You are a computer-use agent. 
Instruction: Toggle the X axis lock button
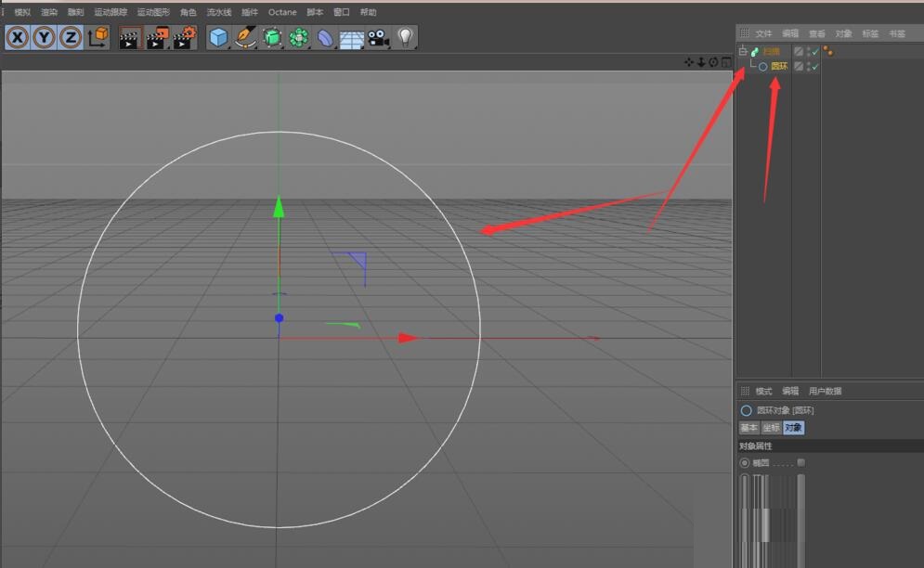17,37
